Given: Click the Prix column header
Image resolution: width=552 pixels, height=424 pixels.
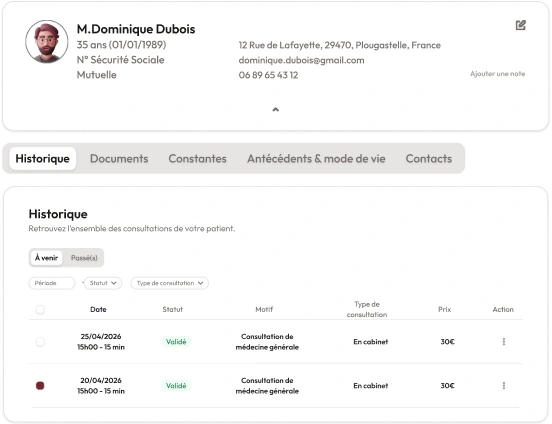Looking at the screenshot, I should 445,310.
